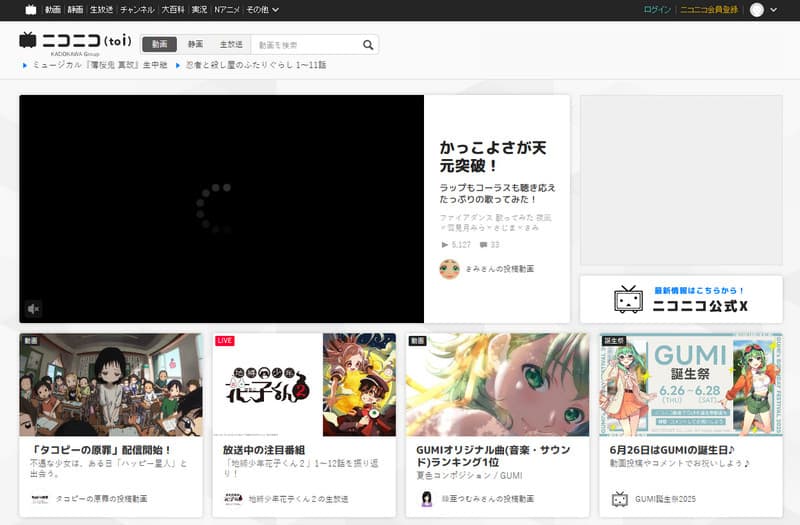800x525 pixels.
Task: Open the 実況 top menu item
Action: pos(199,10)
